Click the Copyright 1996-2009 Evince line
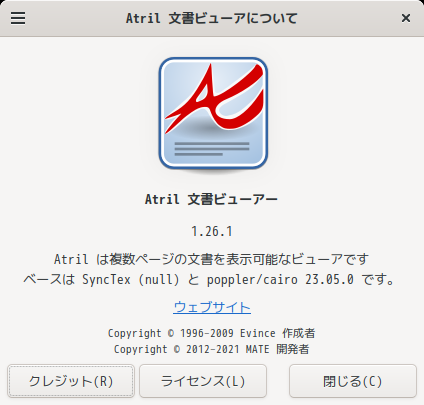 [x=211, y=333]
